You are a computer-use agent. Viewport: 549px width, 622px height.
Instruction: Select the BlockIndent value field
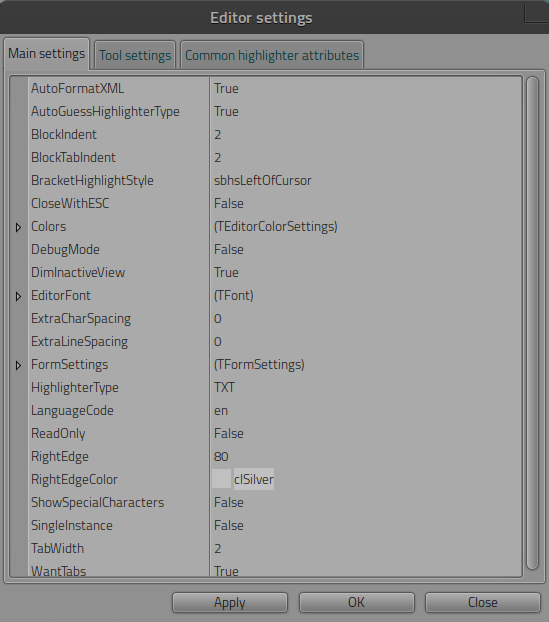(366, 134)
